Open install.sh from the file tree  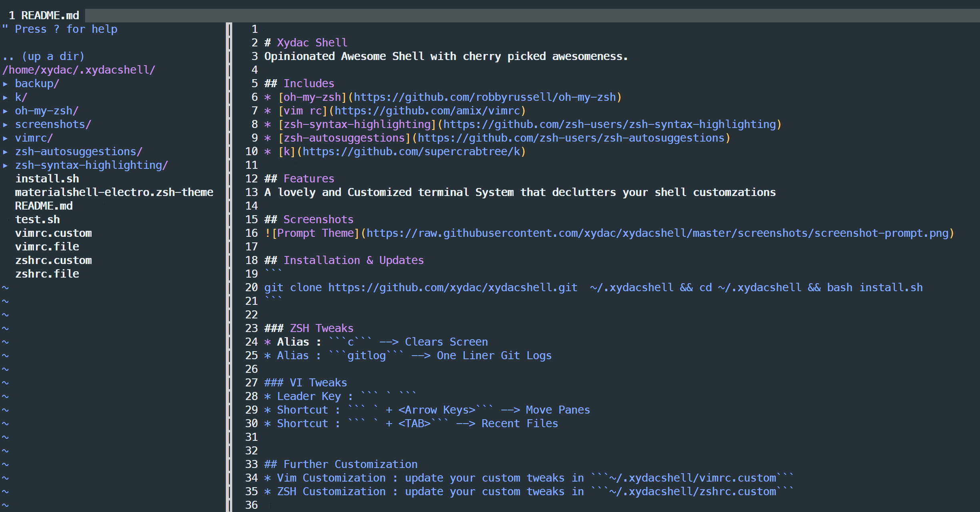tap(47, 179)
